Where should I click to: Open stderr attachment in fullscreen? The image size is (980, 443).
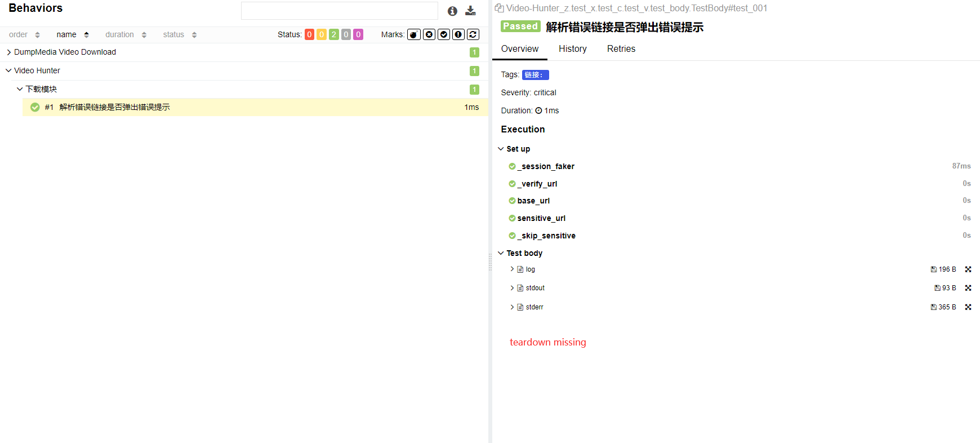(968, 307)
